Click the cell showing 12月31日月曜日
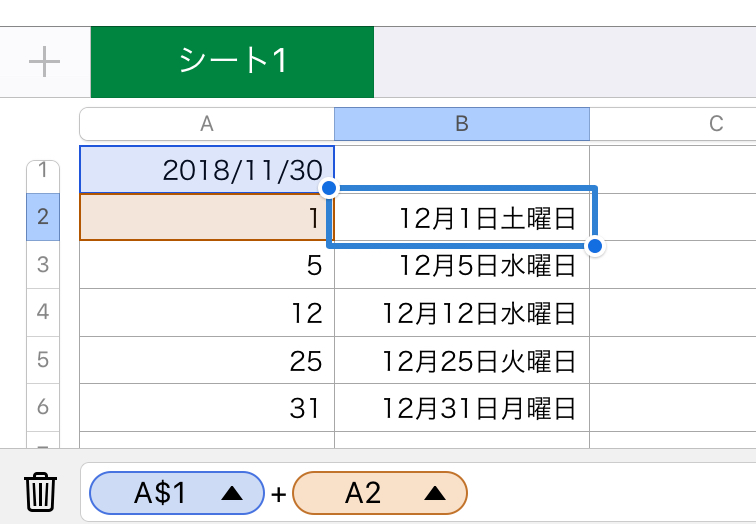Screen dimensions: 756x524 (x=462, y=408)
